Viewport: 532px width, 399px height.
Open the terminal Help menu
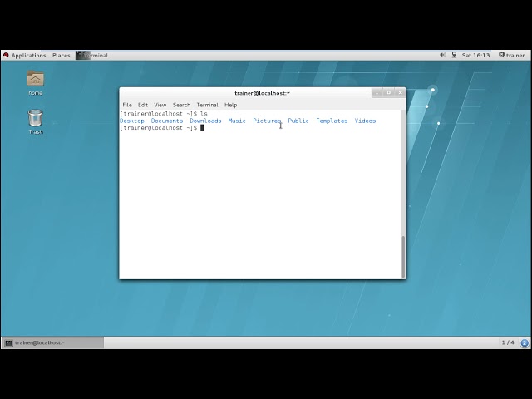(x=231, y=105)
